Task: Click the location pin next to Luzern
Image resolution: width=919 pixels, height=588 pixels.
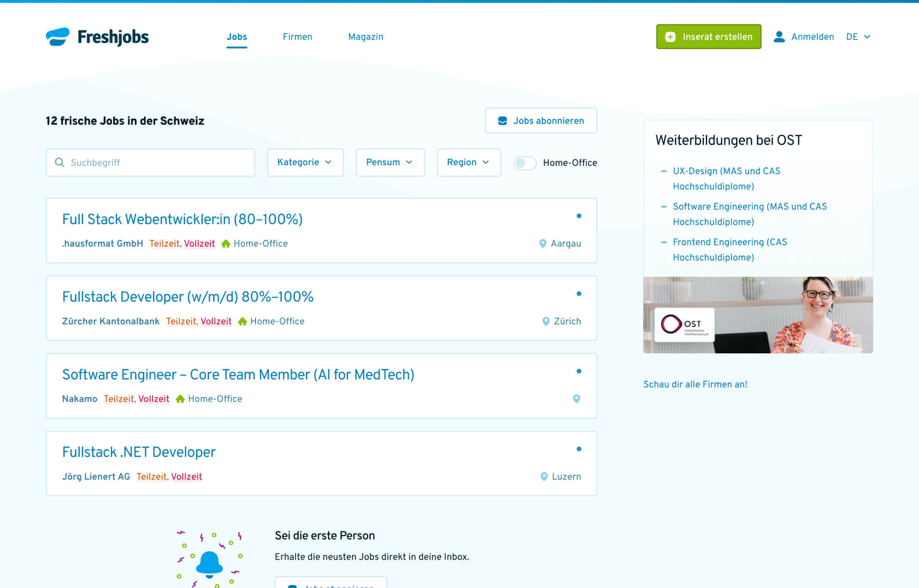Action: (544, 476)
